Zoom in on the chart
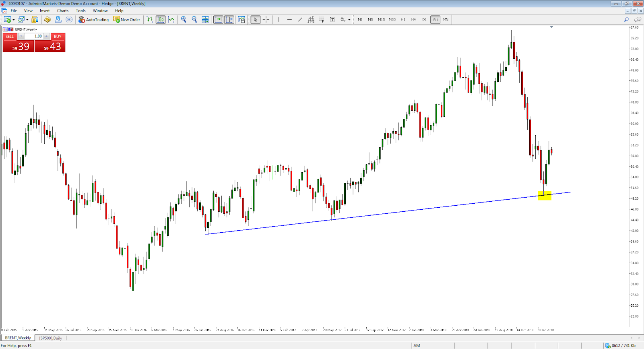This screenshot has width=644, height=349. (x=184, y=19)
